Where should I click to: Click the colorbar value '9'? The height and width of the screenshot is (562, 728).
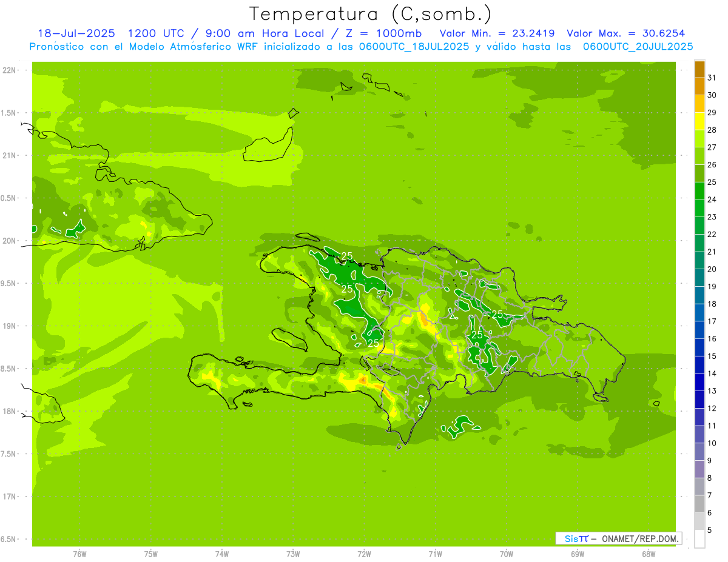(709, 460)
